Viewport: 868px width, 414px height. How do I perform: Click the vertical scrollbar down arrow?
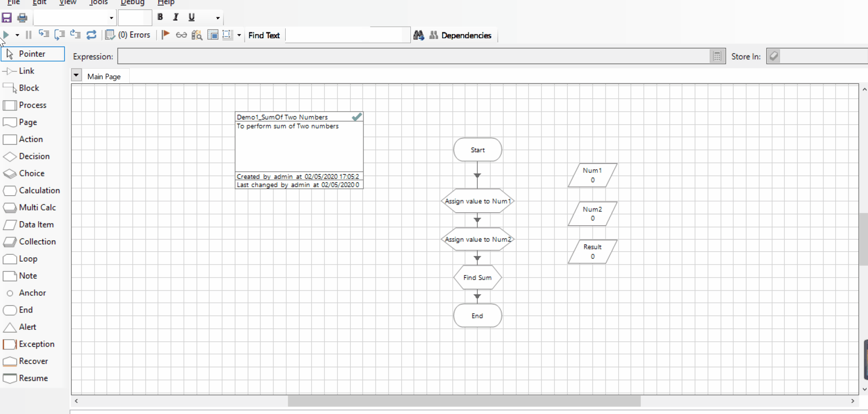click(x=864, y=389)
